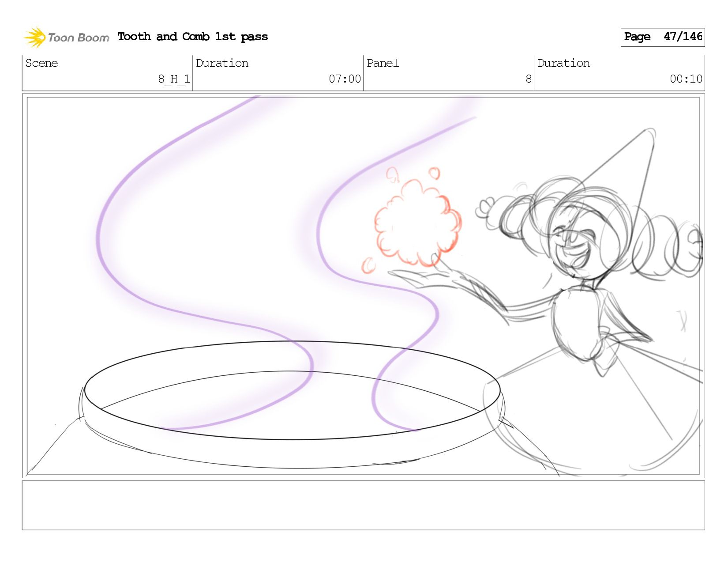
Task: Select the scene duration value "07:00"
Action: click(345, 79)
